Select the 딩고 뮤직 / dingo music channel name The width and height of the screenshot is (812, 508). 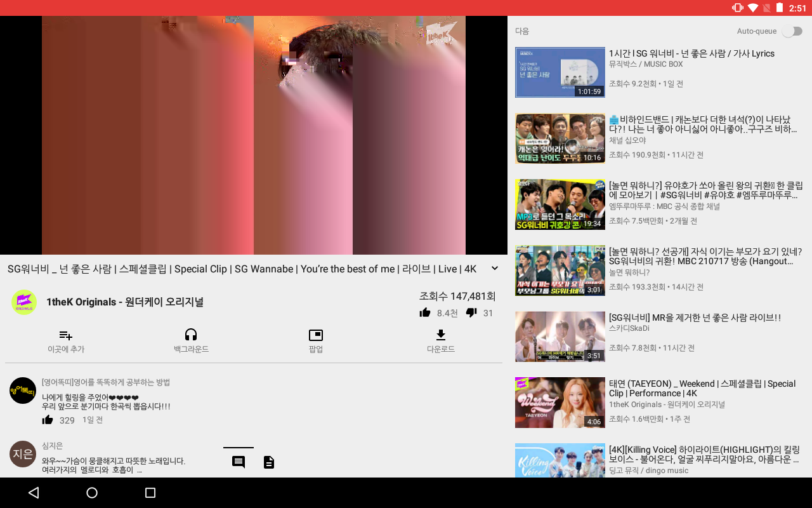[648, 471]
